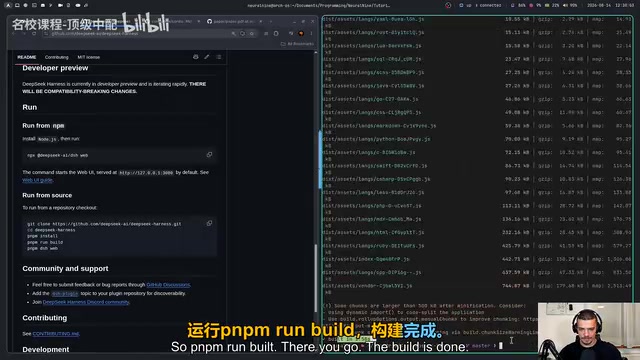Screen dimensions: 640x360
Task: Open the GitHub Discussions link
Action: (x=168, y=284)
